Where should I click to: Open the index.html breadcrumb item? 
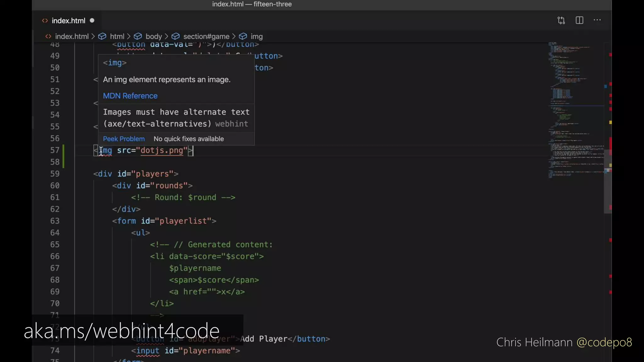[72, 36]
